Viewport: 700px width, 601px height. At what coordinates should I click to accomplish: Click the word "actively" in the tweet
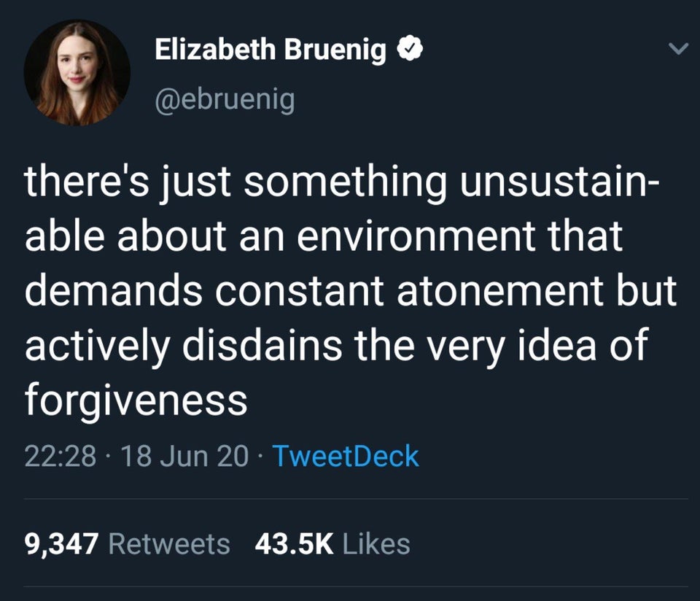(98, 344)
